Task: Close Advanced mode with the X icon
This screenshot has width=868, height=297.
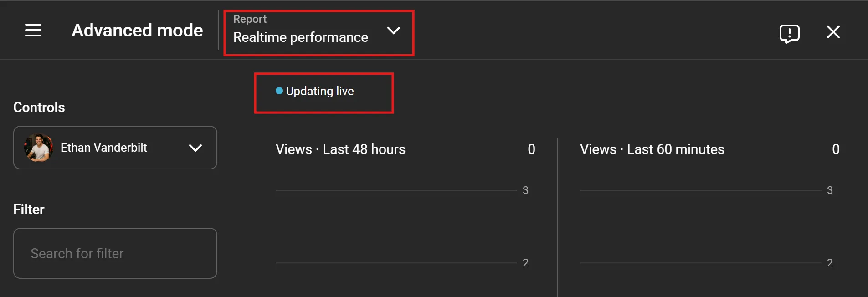Action: [x=834, y=32]
